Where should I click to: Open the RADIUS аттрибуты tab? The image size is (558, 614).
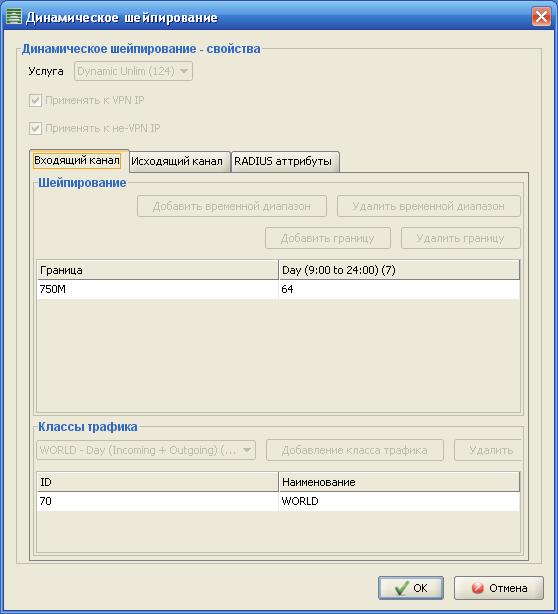(285, 161)
